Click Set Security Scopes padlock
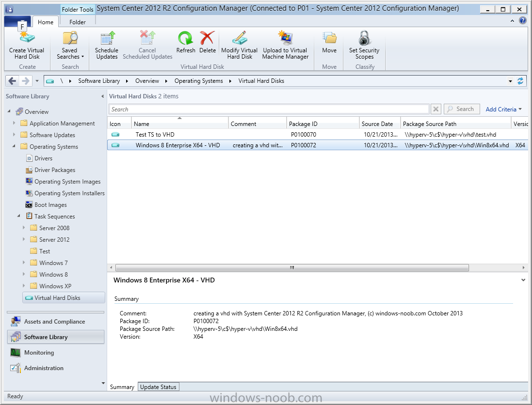 coord(364,38)
